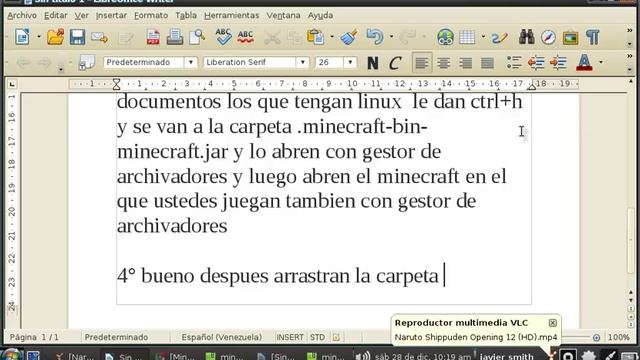Click the Página 1 / 1 status field
This screenshot has width=640, height=360.
click(x=34, y=338)
